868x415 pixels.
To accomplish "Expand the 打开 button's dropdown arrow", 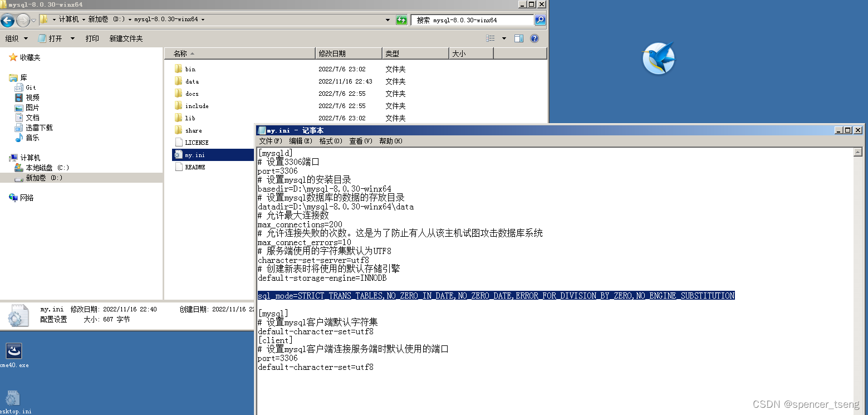I will 71,38.
